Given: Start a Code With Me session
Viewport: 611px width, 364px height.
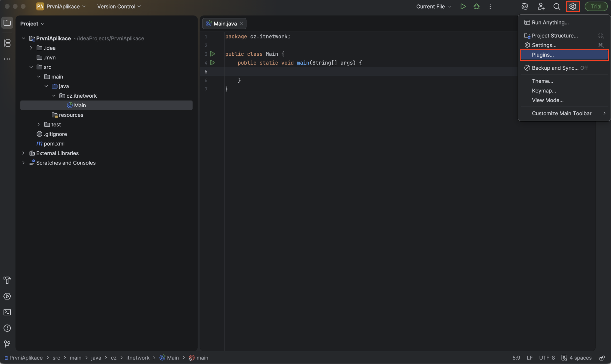Looking at the screenshot, I should point(541,6).
